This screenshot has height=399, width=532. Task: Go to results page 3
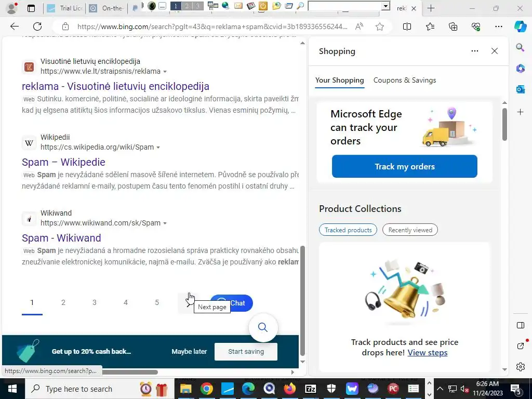pyautogui.click(x=95, y=302)
